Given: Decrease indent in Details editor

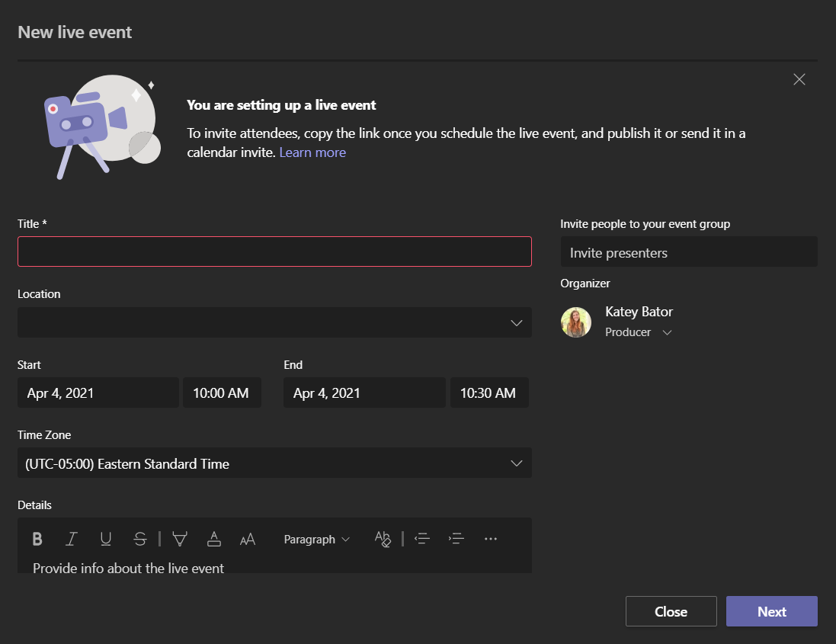Looking at the screenshot, I should pos(422,539).
